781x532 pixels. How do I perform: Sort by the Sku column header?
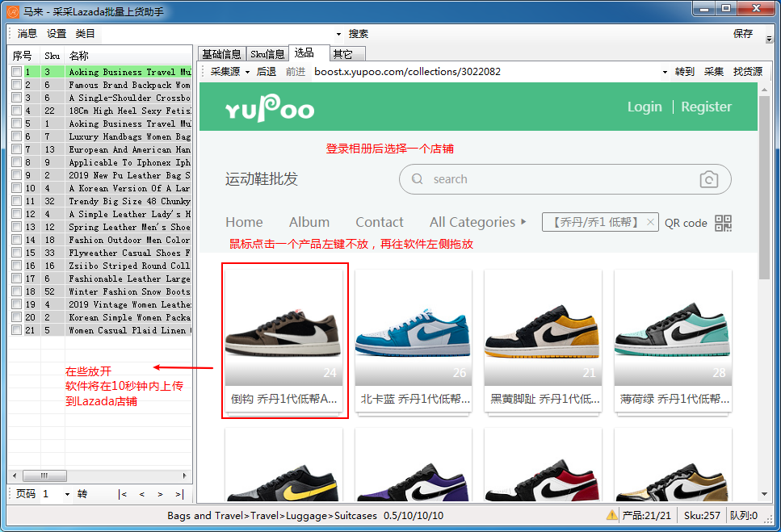click(x=52, y=56)
